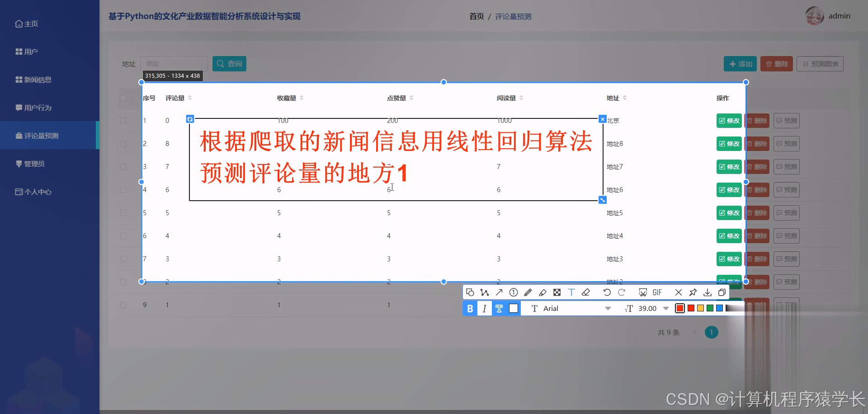This screenshot has width=868, height=414.
Task: Toggle bold text formatting off
Action: (x=470, y=308)
